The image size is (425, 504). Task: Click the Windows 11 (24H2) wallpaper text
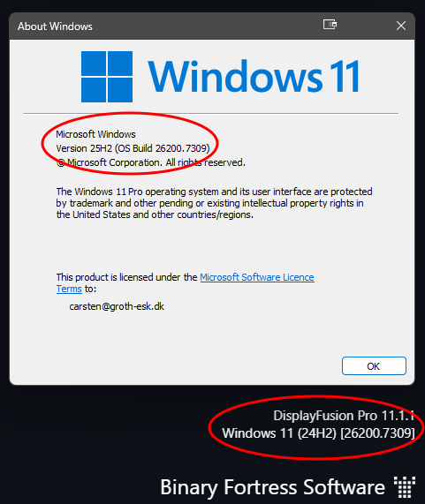click(318, 433)
